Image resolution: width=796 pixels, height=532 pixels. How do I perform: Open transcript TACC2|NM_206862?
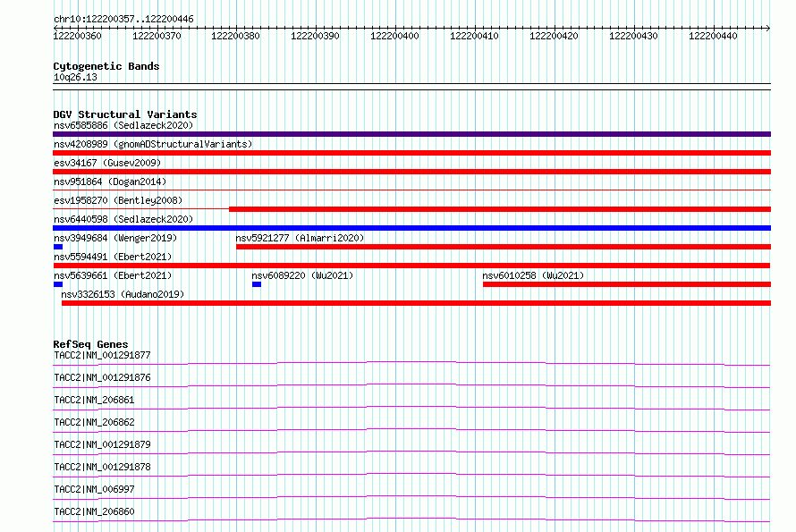coord(94,422)
